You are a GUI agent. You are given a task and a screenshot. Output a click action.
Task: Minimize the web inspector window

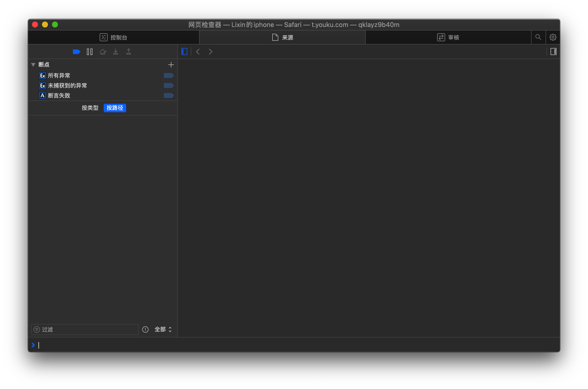pos(45,24)
